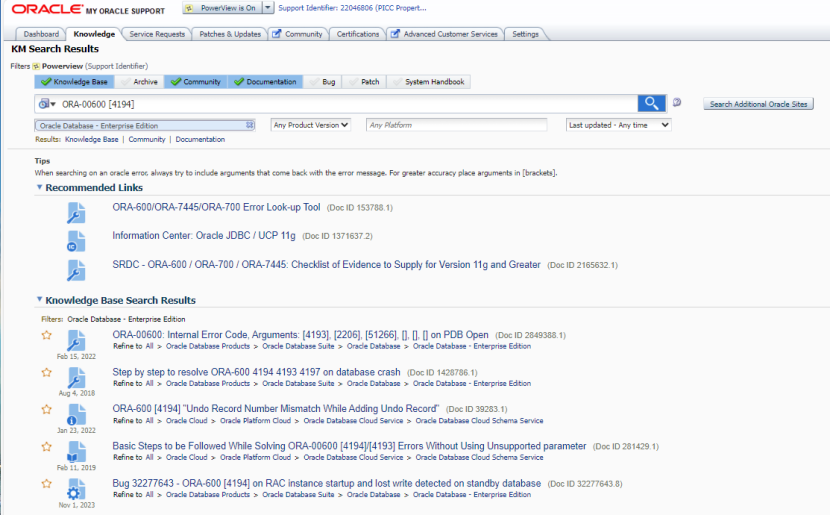The width and height of the screenshot is (831, 515).
Task: Click Powerview filter icon next to Filters
Action: click(x=36, y=66)
